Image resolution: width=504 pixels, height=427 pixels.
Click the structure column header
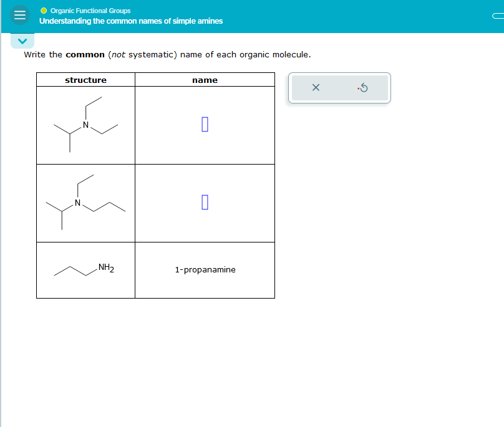coord(85,80)
